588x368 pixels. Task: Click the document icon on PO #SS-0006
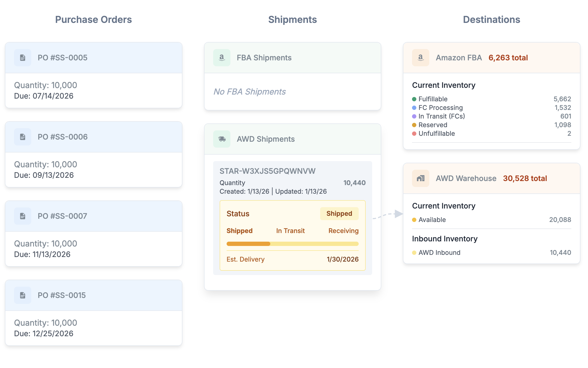pos(22,137)
